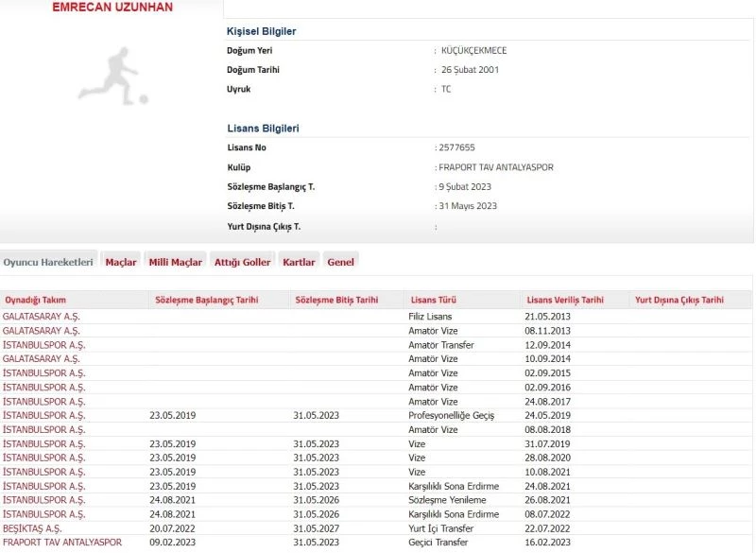Switch to the Maçlar tab
The height and width of the screenshot is (553, 756).
coord(120,262)
